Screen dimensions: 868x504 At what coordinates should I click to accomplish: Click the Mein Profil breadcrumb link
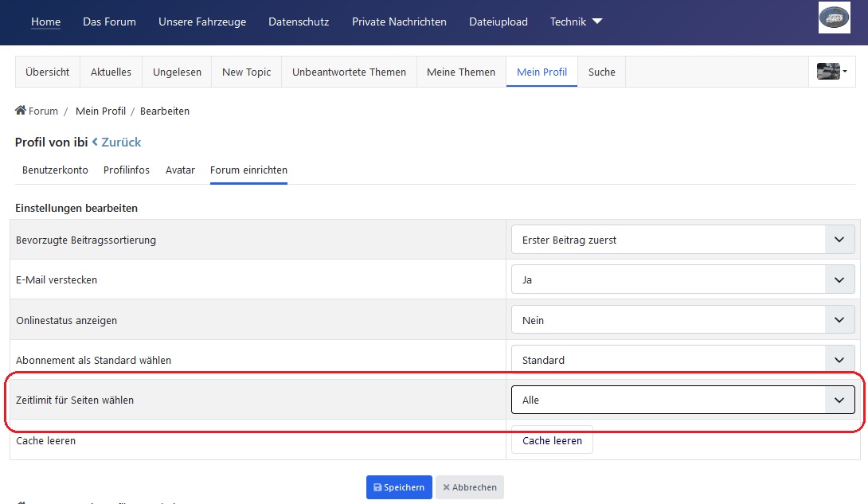click(x=100, y=111)
